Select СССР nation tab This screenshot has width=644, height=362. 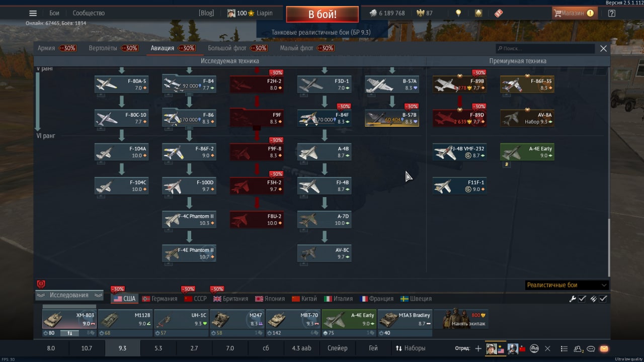click(x=196, y=299)
